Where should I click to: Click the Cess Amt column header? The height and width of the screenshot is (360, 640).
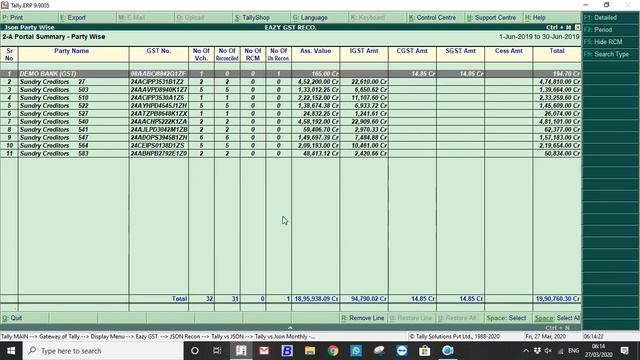click(509, 51)
